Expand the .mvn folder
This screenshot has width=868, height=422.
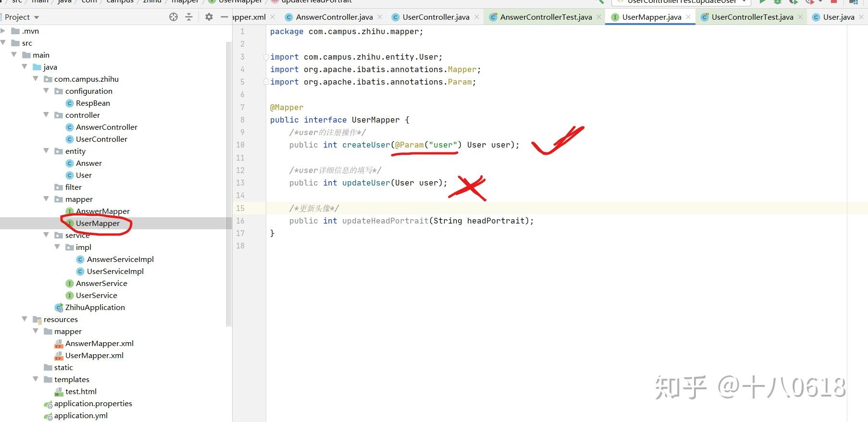click(3, 31)
